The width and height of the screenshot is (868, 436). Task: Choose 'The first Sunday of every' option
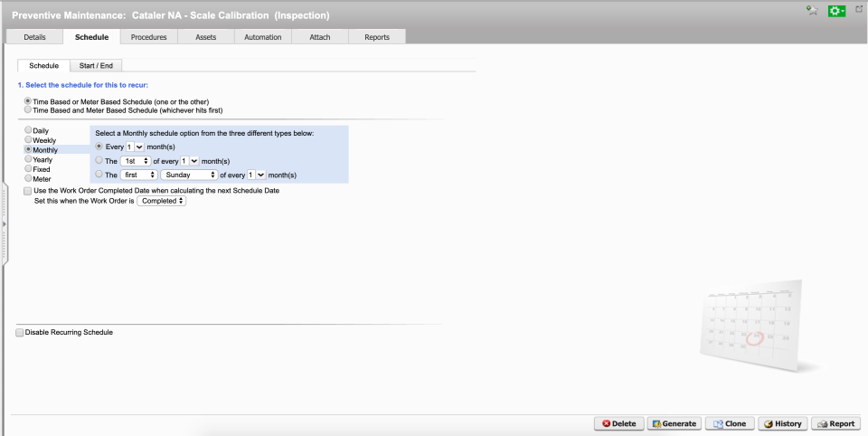99,174
